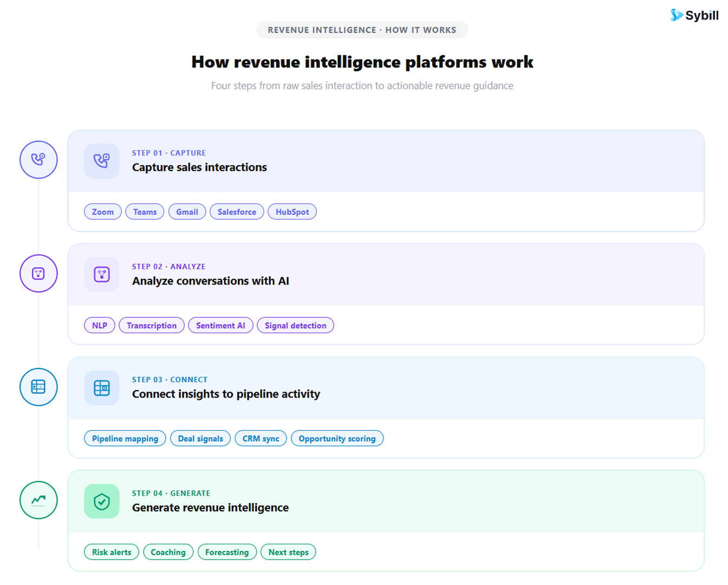Image resolution: width=728 pixels, height=585 pixels.
Task: Click the Transcription tag
Action: (x=152, y=326)
